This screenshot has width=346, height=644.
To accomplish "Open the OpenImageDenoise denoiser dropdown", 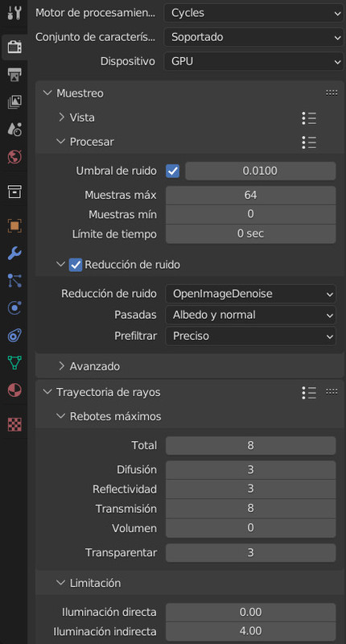I will (251, 294).
